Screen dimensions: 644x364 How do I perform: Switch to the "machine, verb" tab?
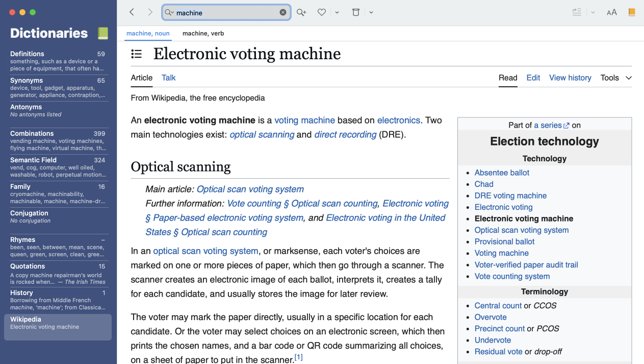(203, 33)
